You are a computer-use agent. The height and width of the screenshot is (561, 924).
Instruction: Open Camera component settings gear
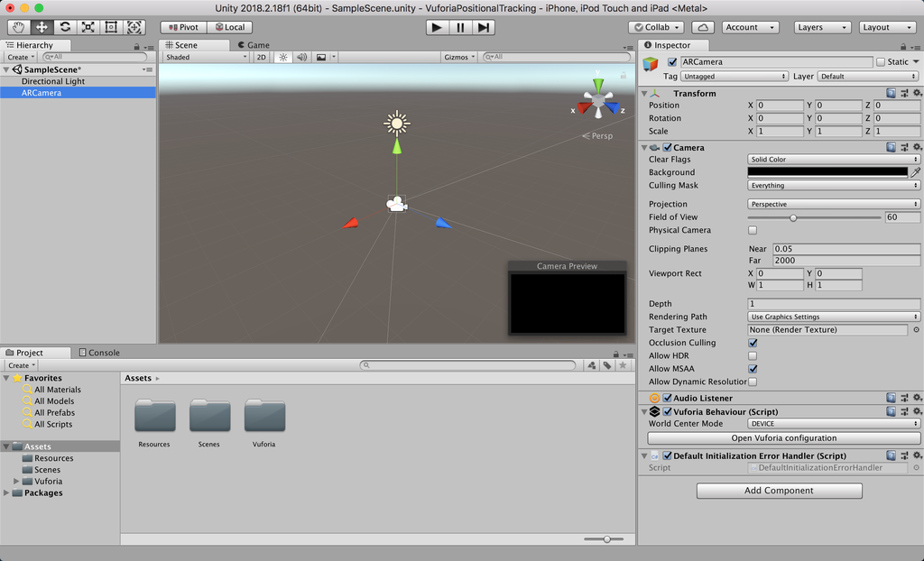click(x=917, y=147)
